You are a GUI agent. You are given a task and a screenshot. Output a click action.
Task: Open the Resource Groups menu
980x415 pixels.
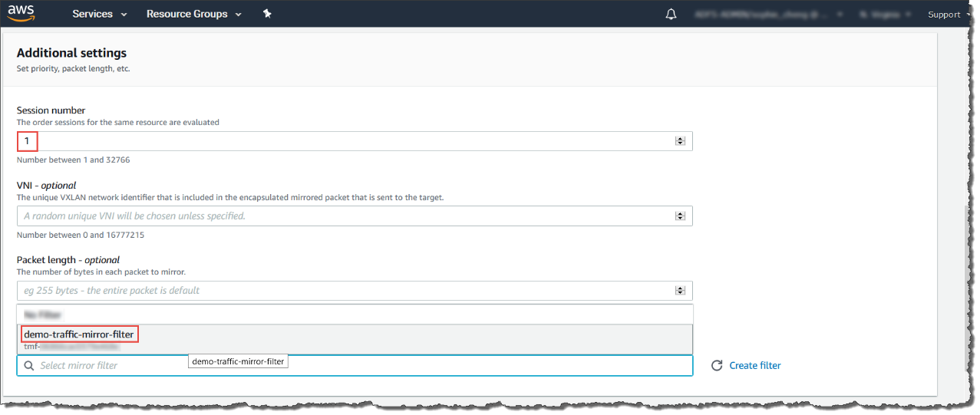click(193, 14)
